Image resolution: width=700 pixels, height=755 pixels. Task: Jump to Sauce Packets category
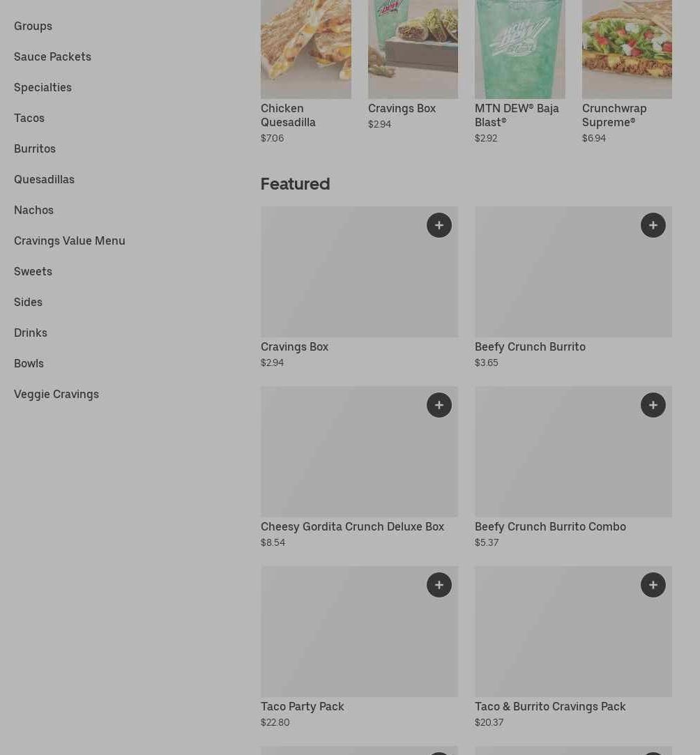point(52,57)
